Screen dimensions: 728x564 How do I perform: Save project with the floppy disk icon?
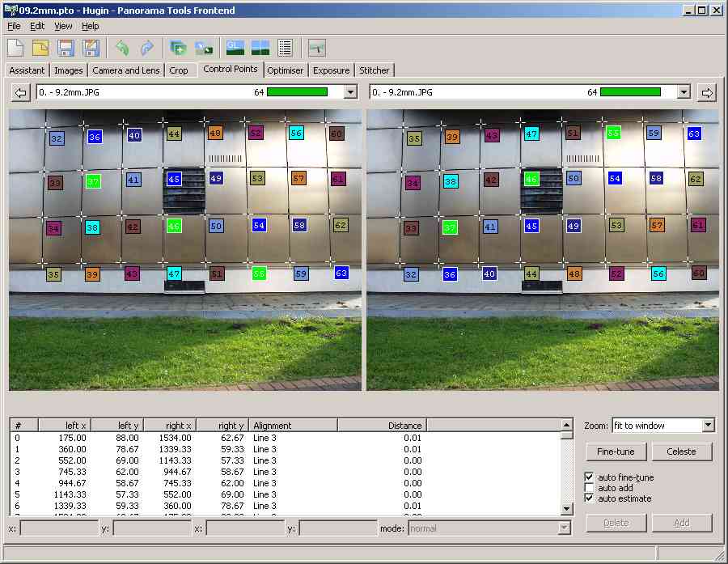click(66, 48)
